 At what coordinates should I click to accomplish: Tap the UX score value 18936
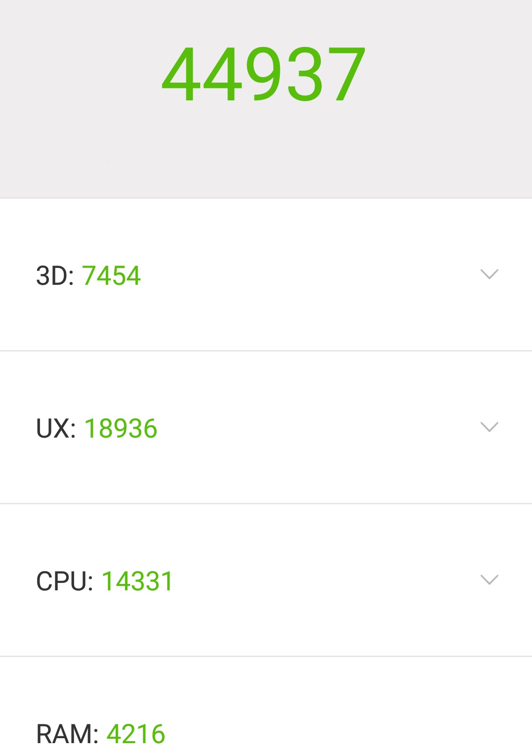click(121, 428)
